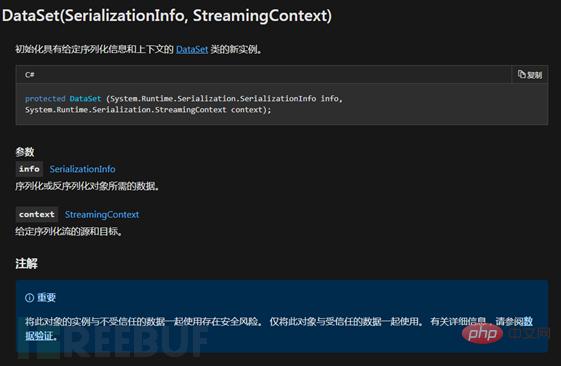Select the context parameter name
Image resolution: width=561 pixels, height=366 pixels.
tap(37, 214)
